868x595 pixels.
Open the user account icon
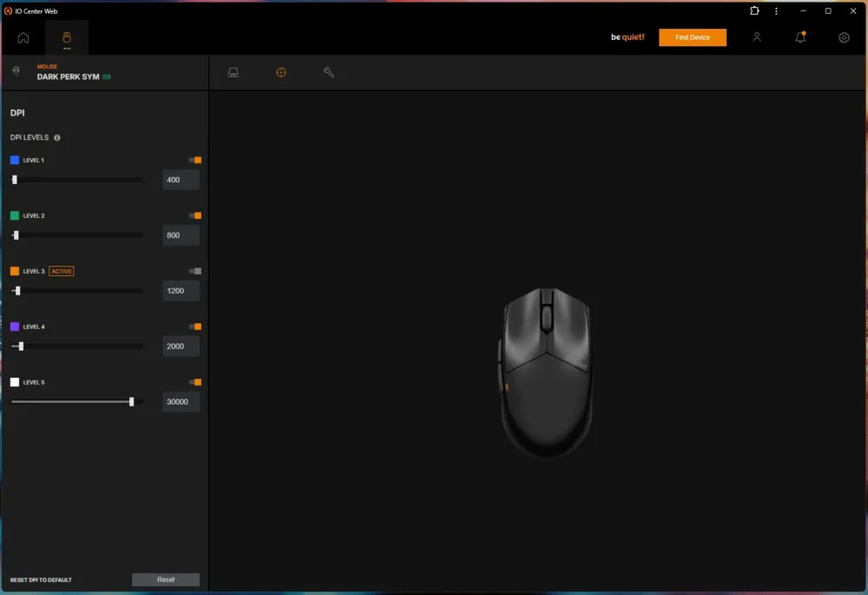pos(757,37)
